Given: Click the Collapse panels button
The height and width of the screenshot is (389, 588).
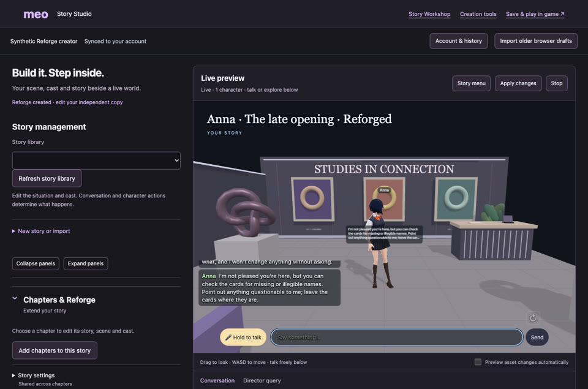Looking at the screenshot, I should pyautogui.click(x=36, y=263).
